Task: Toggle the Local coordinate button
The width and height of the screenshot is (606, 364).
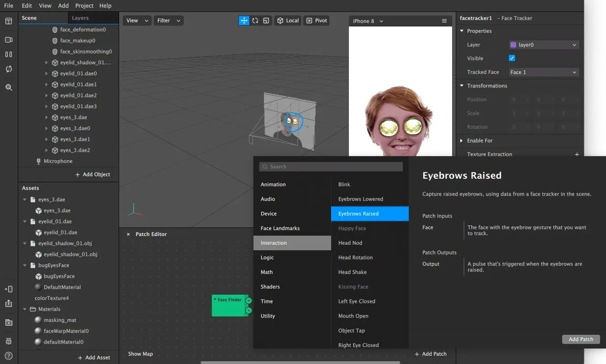Action: tap(288, 21)
